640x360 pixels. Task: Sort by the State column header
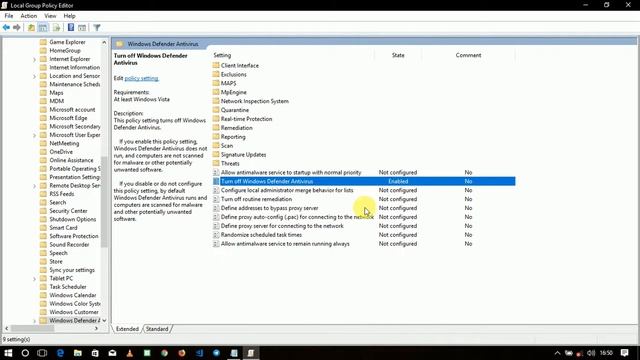398,55
